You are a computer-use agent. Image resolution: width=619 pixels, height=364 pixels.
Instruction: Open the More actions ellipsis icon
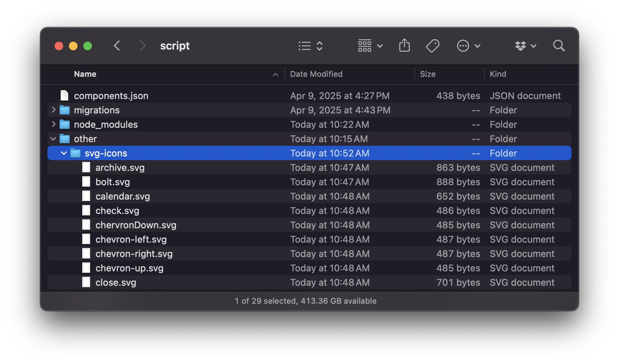coord(463,46)
